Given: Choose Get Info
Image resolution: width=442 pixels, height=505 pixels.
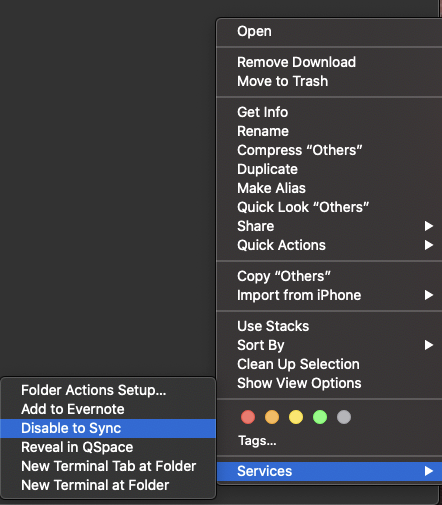Looking at the screenshot, I should 329,112.
